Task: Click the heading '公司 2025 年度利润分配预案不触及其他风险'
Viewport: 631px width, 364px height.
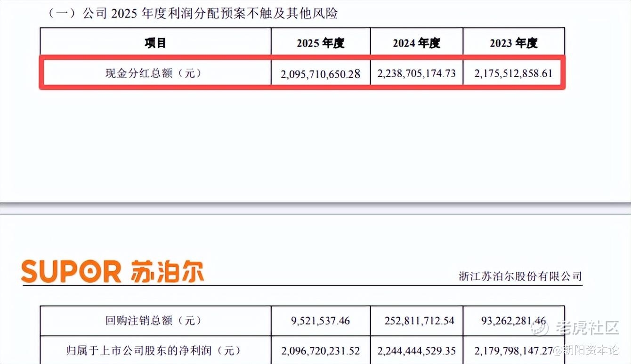Action: pyautogui.click(x=210, y=13)
